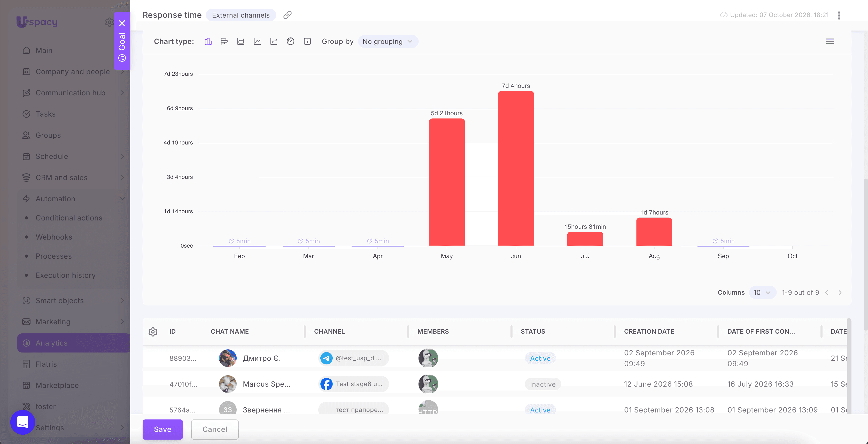This screenshot has width=868, height=444.
Task: Open Analytics section
Action: [73, 343]
